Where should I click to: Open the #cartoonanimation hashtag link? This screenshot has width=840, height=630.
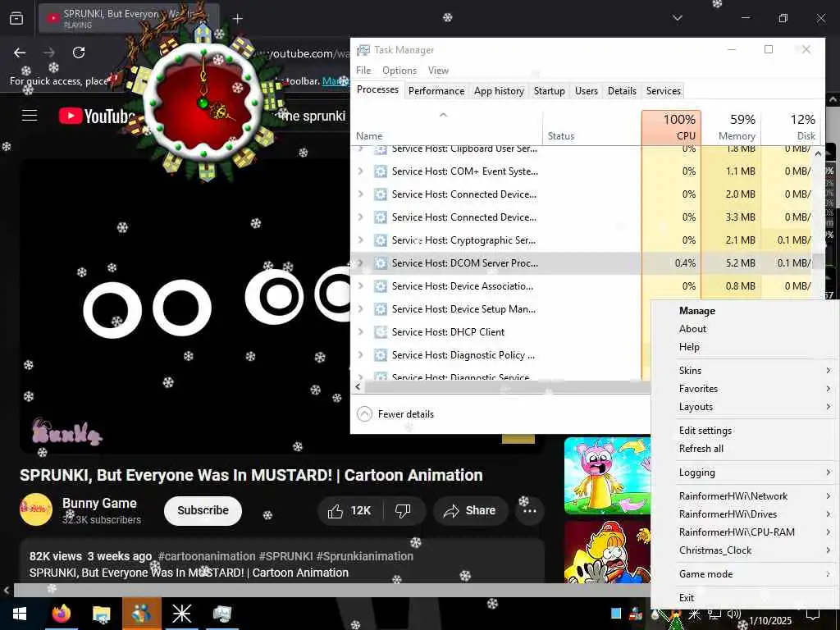tap(207, 557)
